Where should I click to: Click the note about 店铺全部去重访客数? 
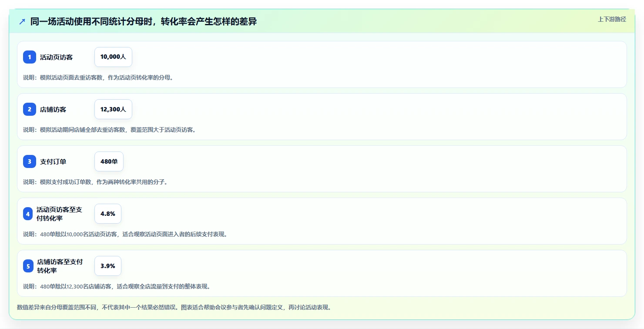coord(109,130)
